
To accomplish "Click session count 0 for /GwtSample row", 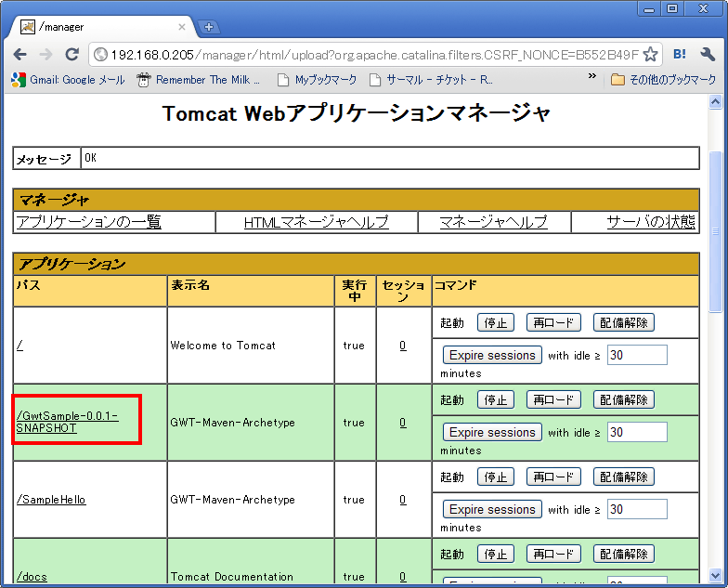I will (x=403, y=423).
